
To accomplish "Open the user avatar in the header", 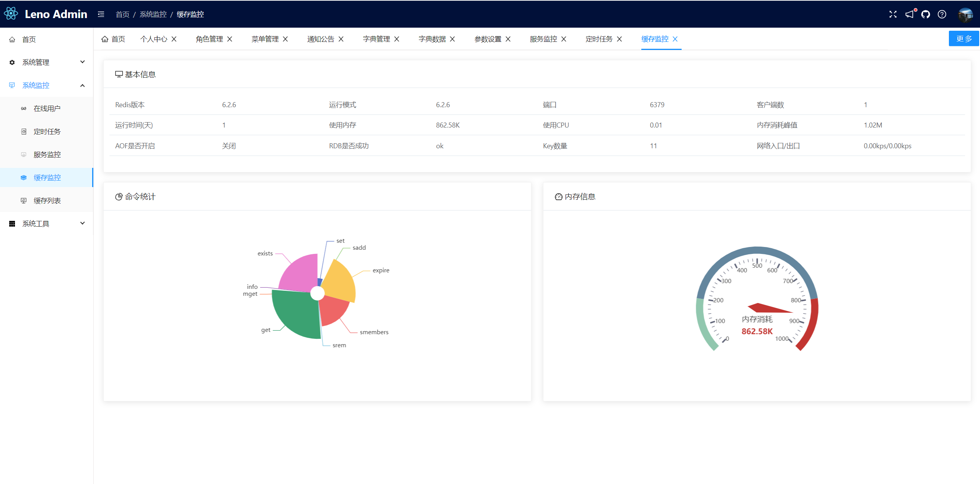I will (965, 15).
